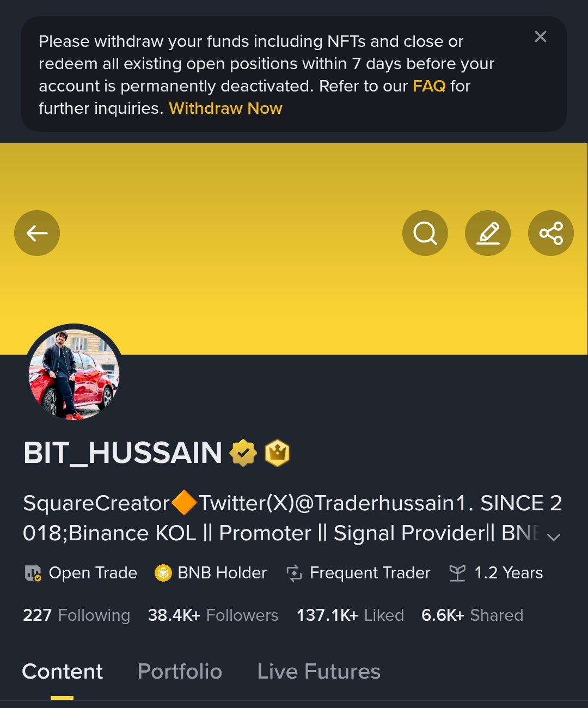
Task: View the 38.4K+ Followers list
Action: (213, 615)
